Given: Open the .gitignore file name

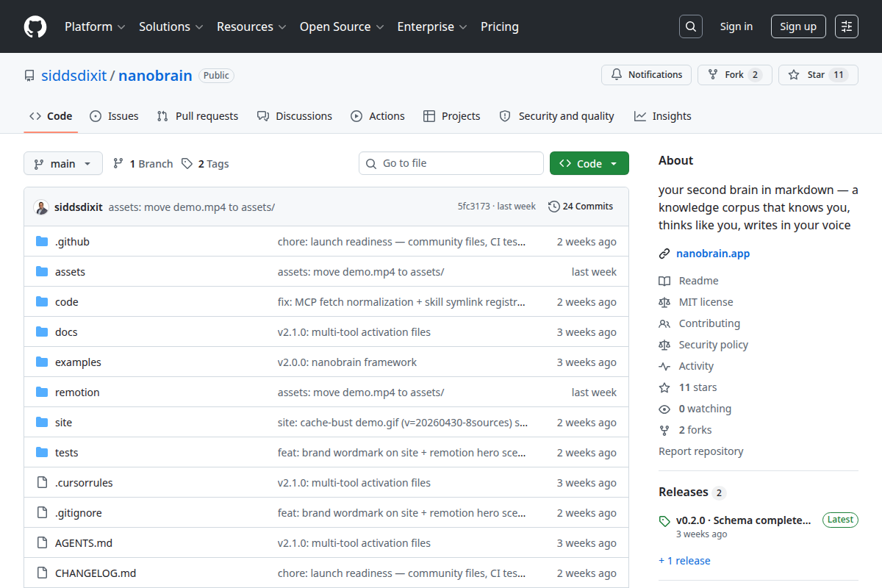Looking at the screenshot, I should (79, 513).
